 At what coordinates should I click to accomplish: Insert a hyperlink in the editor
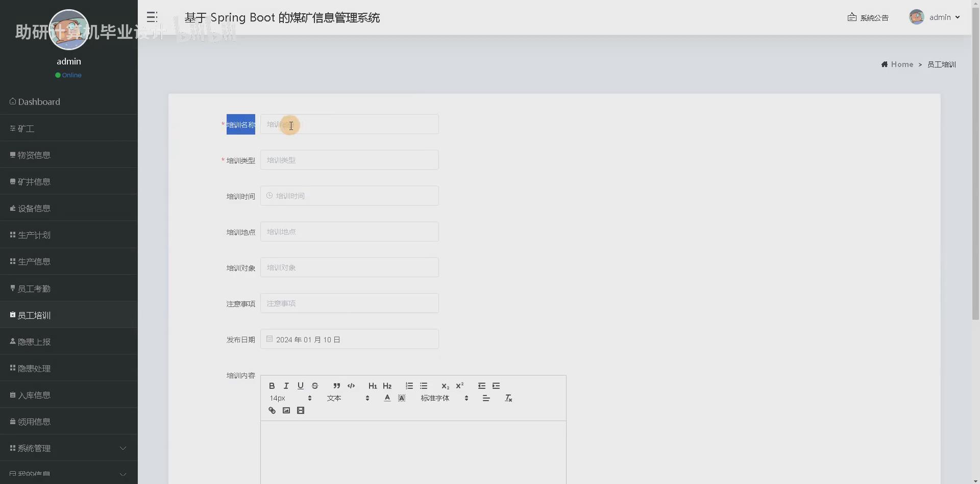272,410
